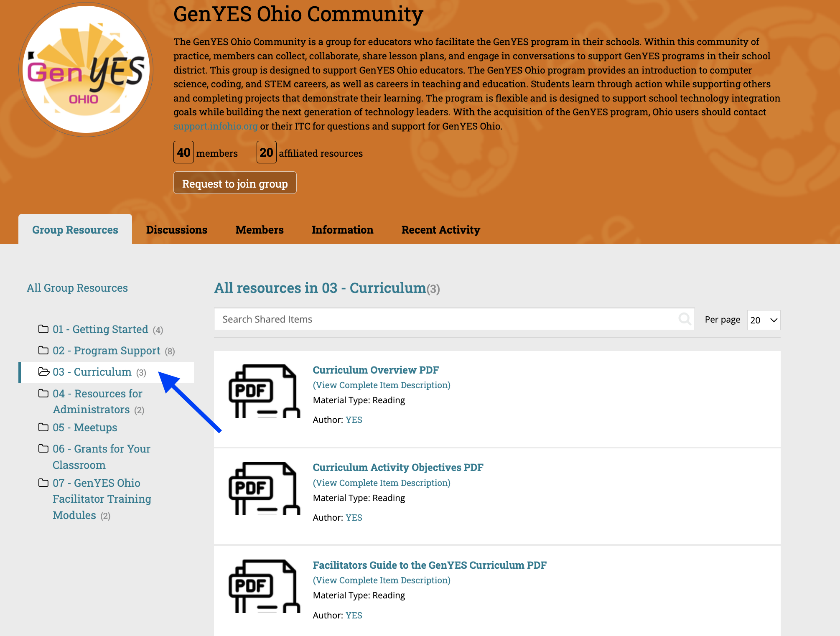Screen dimensions: 840x636
Task: Open 06 - Grants for Your Classroom folder
Action: click(102, 457)
